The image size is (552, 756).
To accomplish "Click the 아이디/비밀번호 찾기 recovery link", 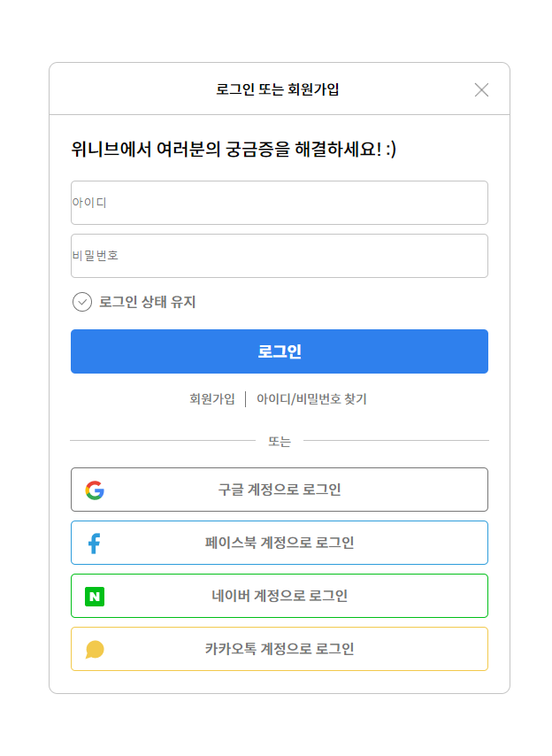I will click(311, 399).
